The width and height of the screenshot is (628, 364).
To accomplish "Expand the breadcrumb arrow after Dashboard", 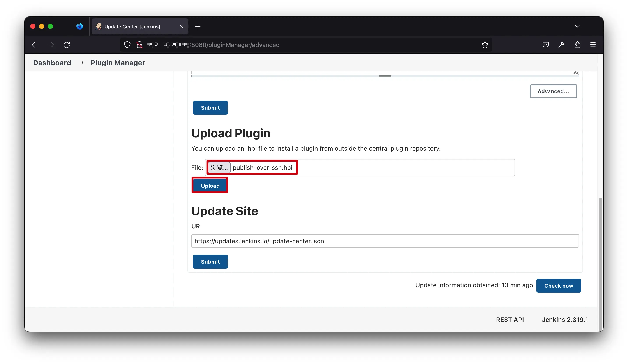I will point(82,63).
